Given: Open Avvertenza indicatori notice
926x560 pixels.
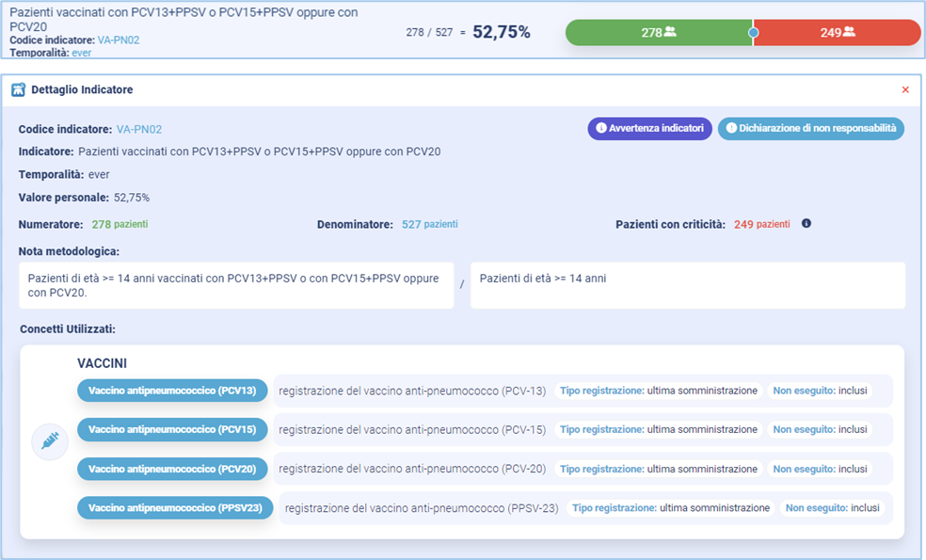Looking at the screenshot, I should pyautogui.click(x=649, y=129).
